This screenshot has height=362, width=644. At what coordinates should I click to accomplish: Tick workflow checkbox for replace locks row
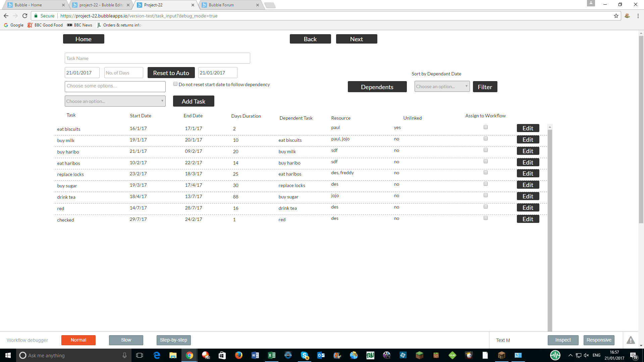coord(485,173)
